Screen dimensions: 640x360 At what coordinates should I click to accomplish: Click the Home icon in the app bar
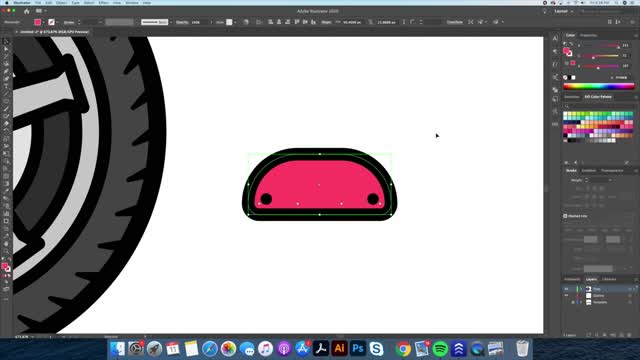tap(27, 11)
